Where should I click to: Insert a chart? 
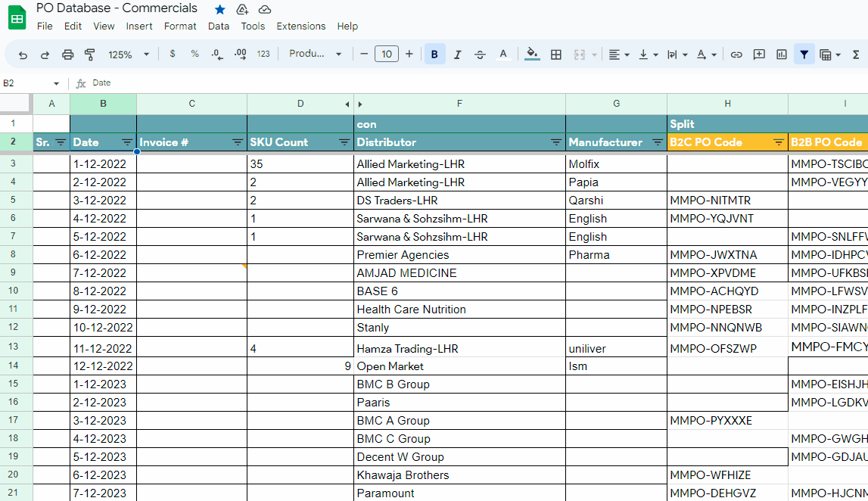pyautogui.click(x=781, y=54)
